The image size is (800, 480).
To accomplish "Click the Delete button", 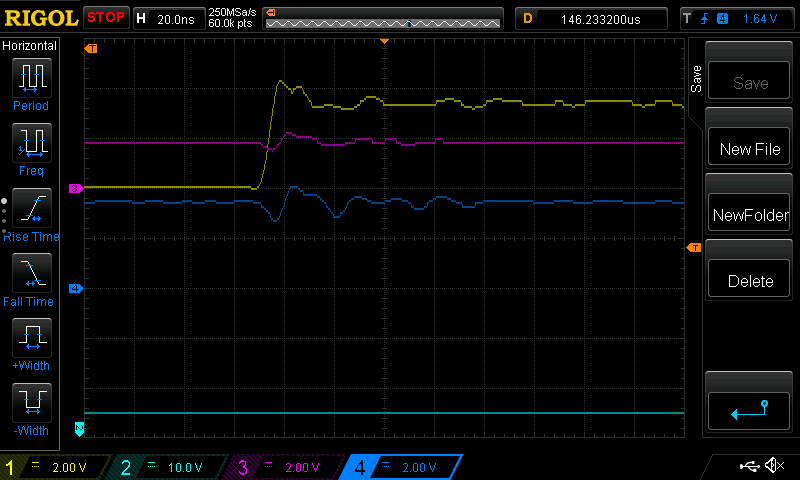I will point(749,279).
